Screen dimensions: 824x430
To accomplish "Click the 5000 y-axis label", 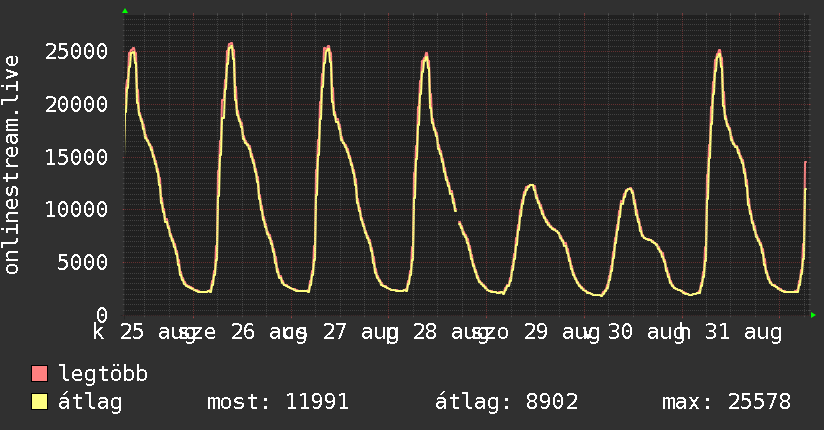I will pos(83,262).
